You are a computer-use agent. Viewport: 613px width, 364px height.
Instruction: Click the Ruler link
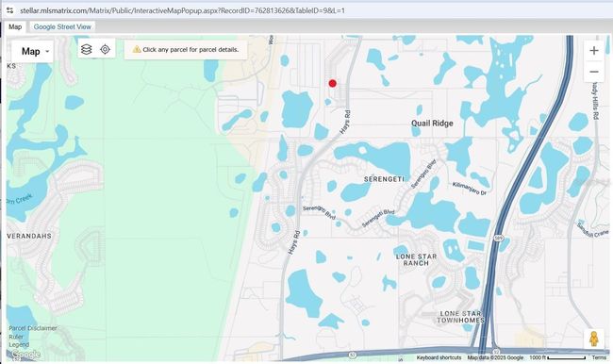[16, 337]
